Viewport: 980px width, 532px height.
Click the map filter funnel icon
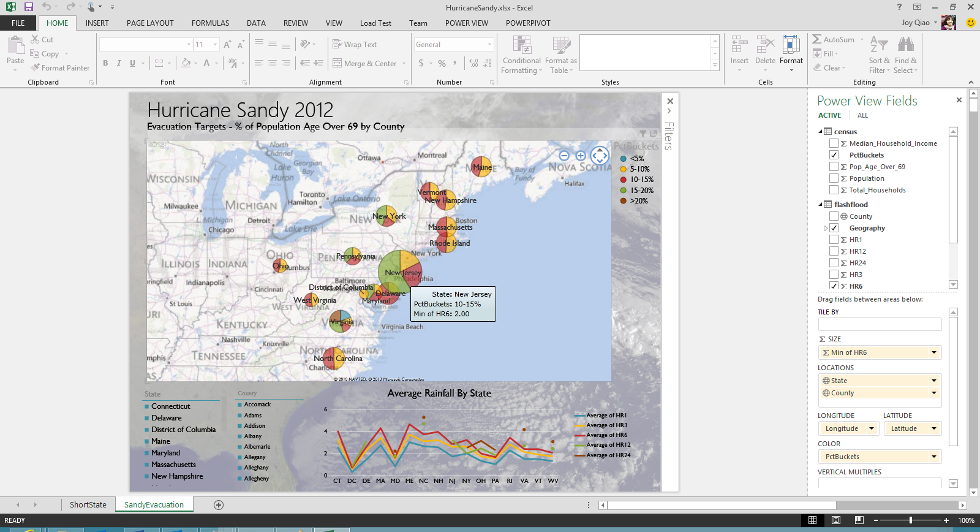click(x=643, y=133)
